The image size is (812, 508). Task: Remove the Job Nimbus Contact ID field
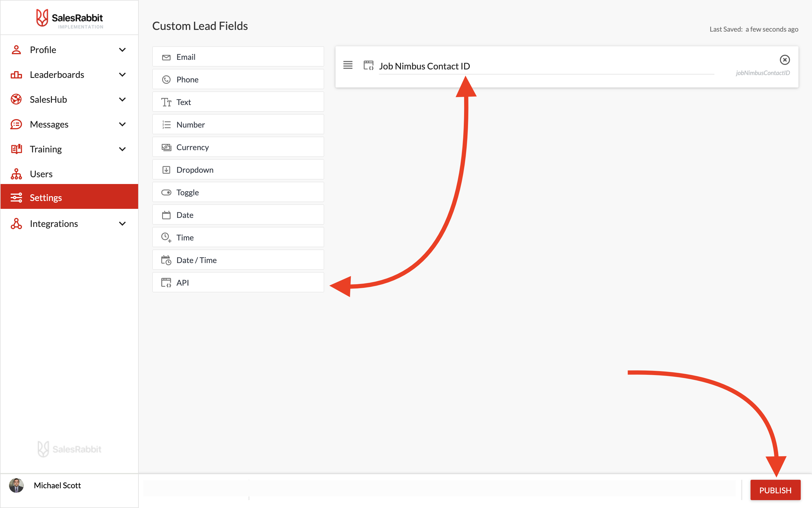[x=784, y=60]
